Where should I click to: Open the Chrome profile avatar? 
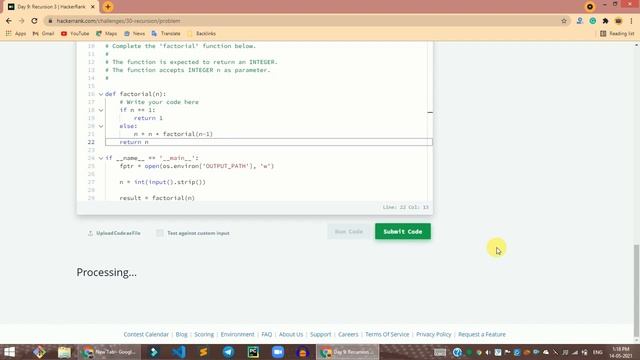tap(618, 21)
